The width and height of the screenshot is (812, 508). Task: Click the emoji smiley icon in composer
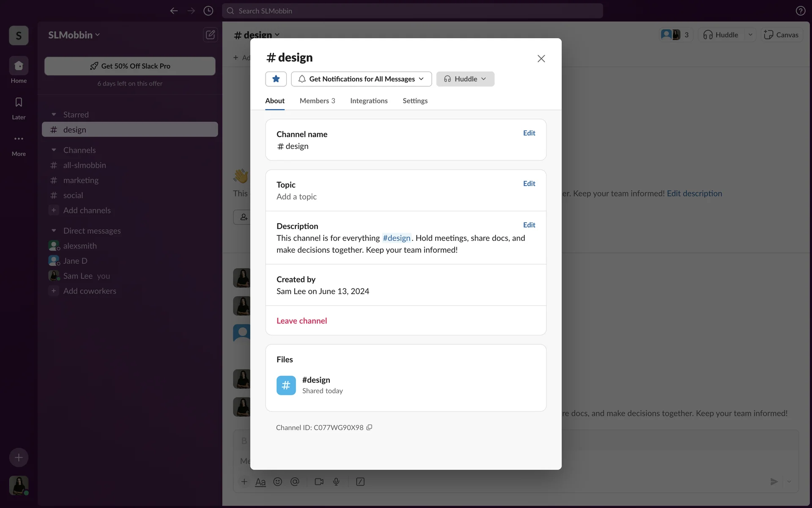pos(277,481)
